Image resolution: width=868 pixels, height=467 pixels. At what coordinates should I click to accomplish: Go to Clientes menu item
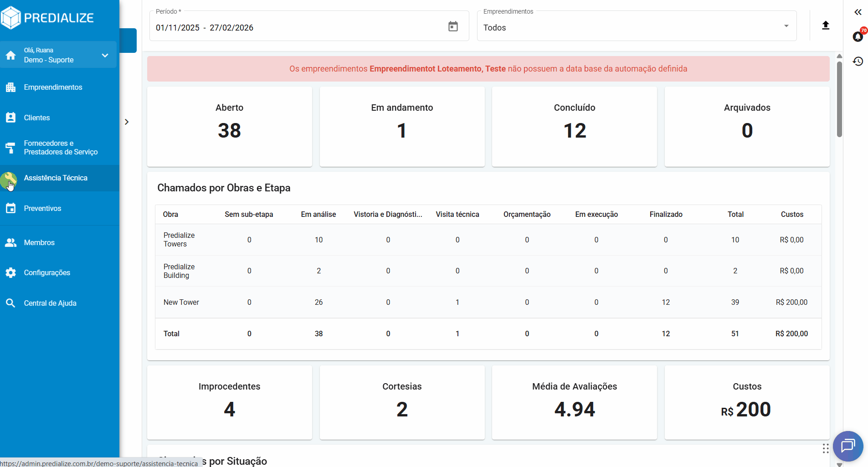tap(37, 118)
